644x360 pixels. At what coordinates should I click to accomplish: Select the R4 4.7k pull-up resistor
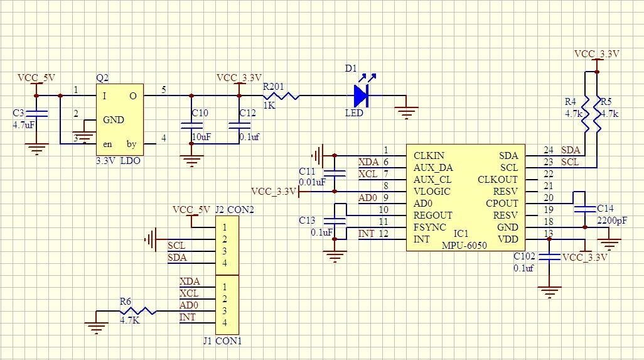tap(585, 114)
